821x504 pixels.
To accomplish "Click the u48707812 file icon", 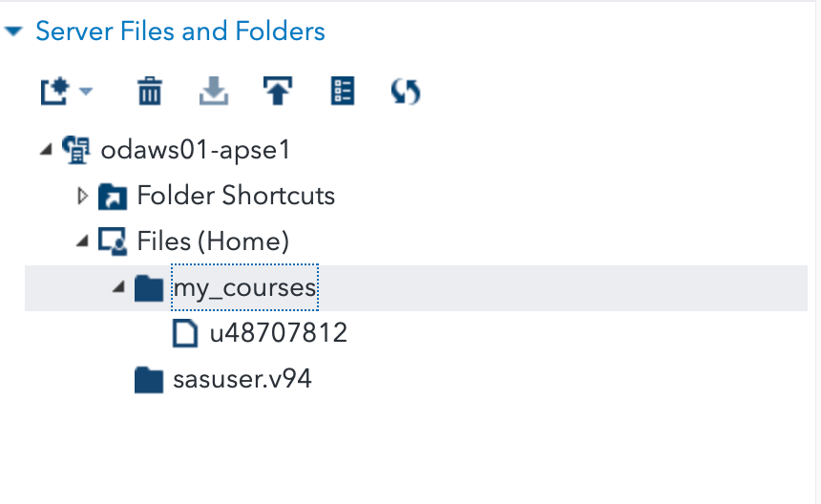I will click(x=184, y=333).
